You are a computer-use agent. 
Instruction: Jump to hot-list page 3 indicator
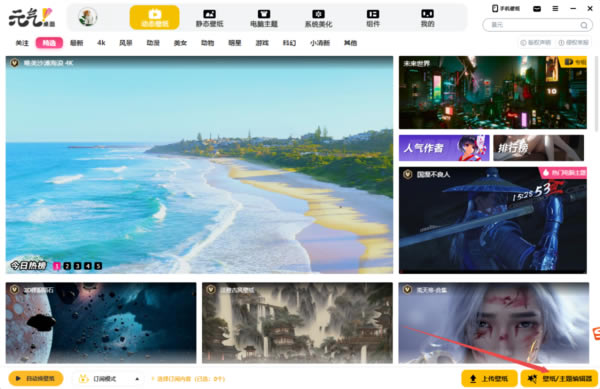point(77,266)
